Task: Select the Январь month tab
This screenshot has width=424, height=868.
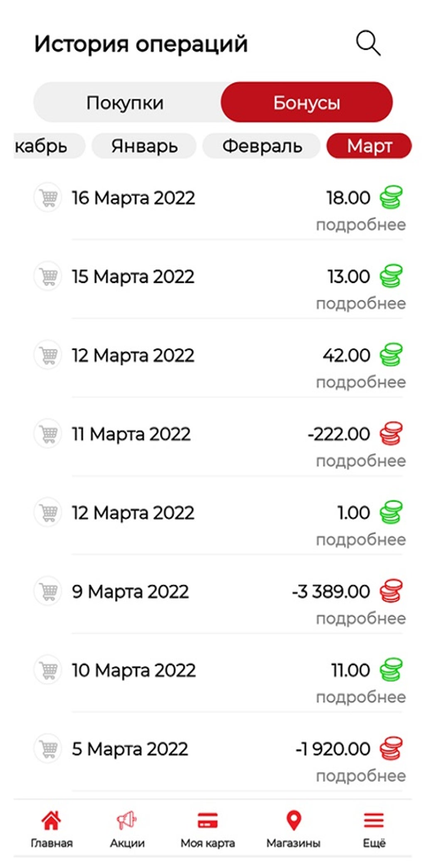Action: (x=144, y=146)
